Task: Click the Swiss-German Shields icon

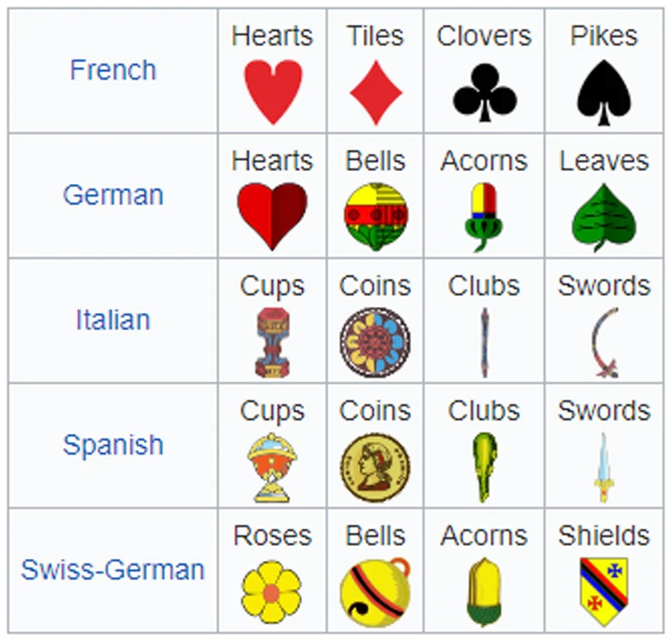Action: [x=604, y=592]
